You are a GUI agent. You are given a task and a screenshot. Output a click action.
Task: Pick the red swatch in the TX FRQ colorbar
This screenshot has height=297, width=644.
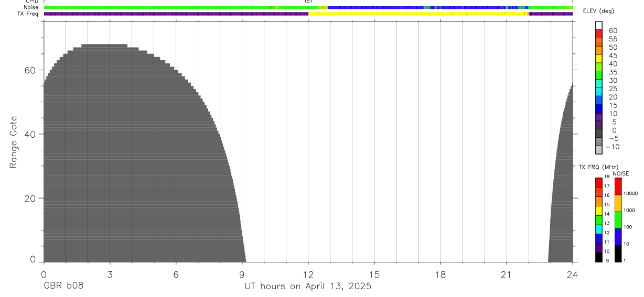[599, 182]
